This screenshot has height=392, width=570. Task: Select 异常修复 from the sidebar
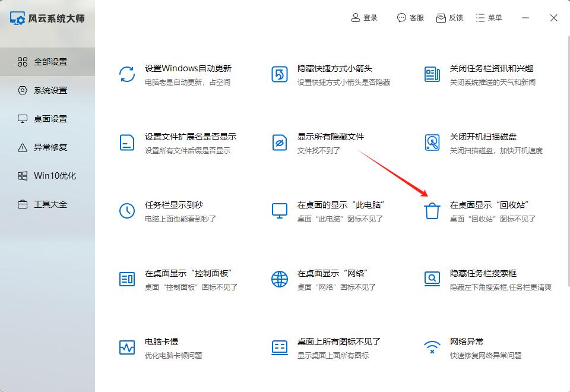(45, 147)
